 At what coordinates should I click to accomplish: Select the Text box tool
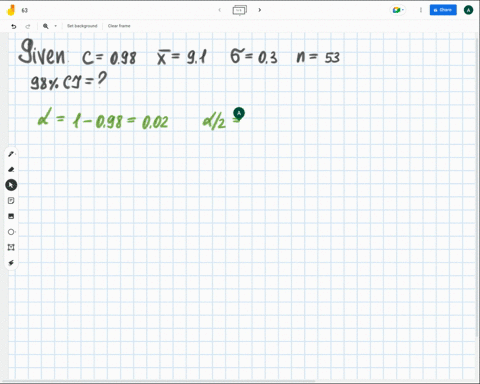point(11,247)
